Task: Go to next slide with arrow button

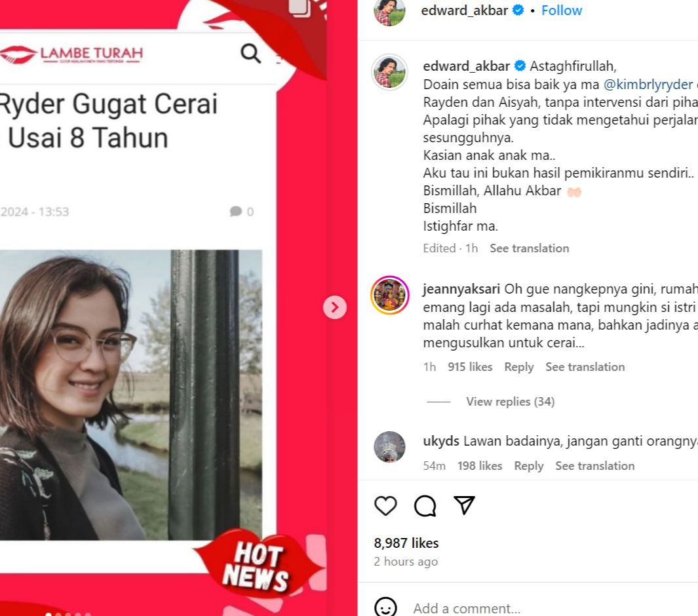Action: (335, 307)
